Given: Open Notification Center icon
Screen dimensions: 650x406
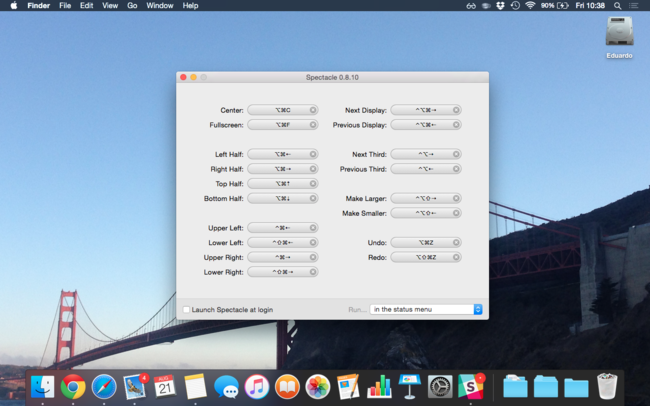Looking at the screenshot, I should (633, 6).
